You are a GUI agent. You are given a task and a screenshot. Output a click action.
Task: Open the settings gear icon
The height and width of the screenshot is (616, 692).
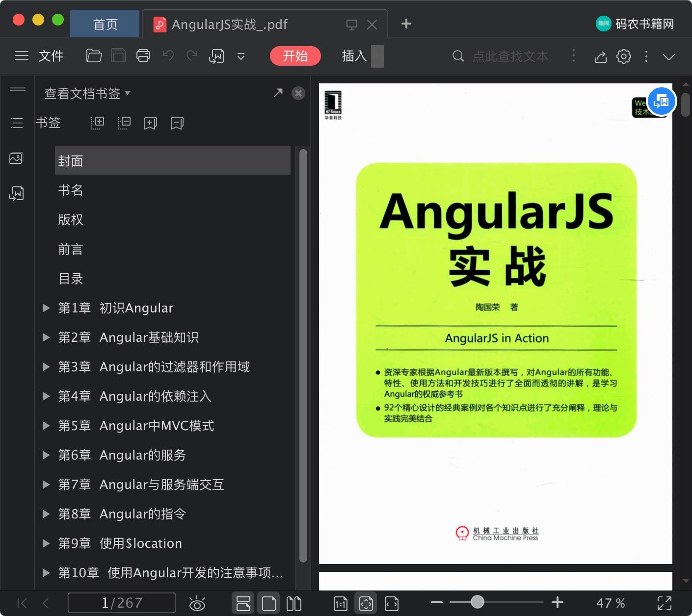coord(624,56)
